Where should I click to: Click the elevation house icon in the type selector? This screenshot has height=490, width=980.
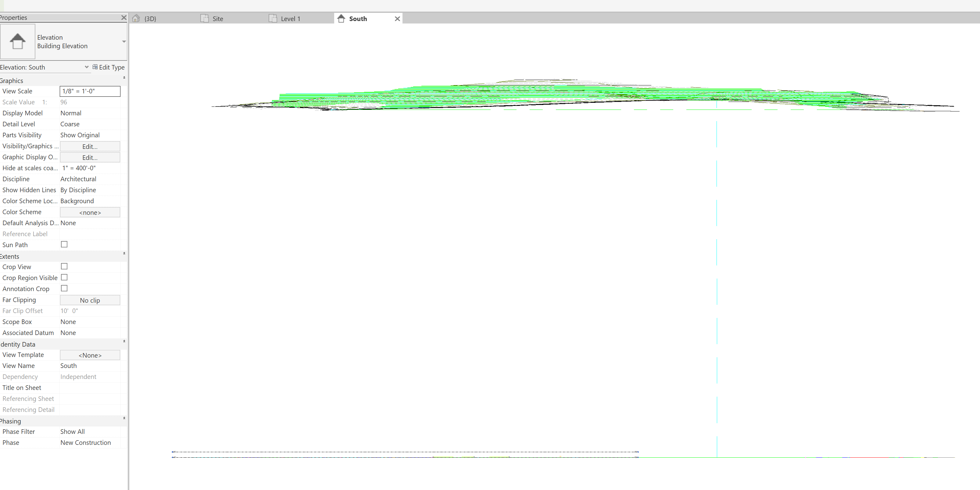[18, 41]
